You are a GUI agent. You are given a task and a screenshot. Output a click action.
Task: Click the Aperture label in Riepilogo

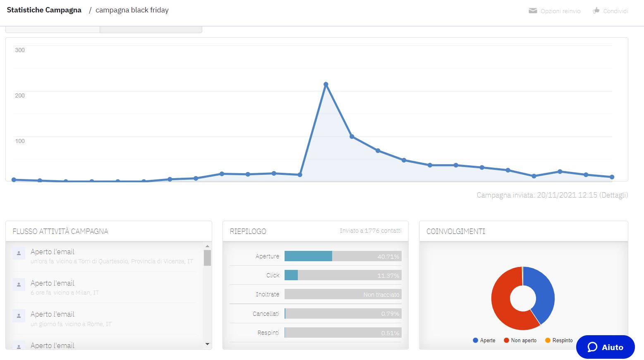pyautogui.click(x=267, y=256)
